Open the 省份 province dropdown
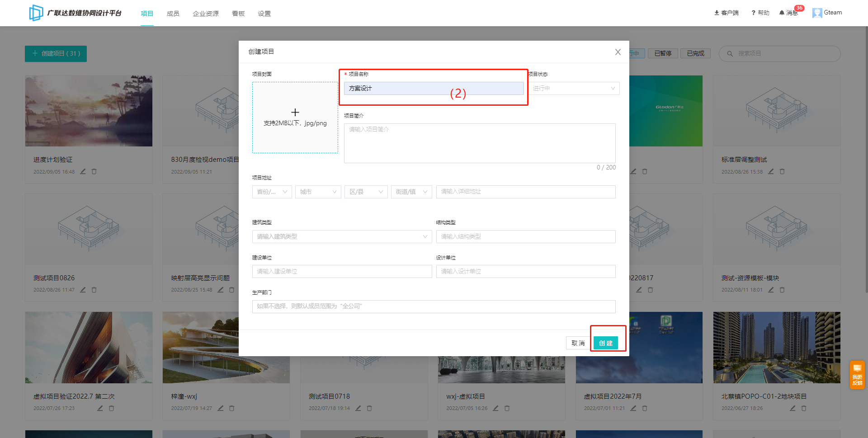Viewport: 868px width, 438px height. point(272,192)
